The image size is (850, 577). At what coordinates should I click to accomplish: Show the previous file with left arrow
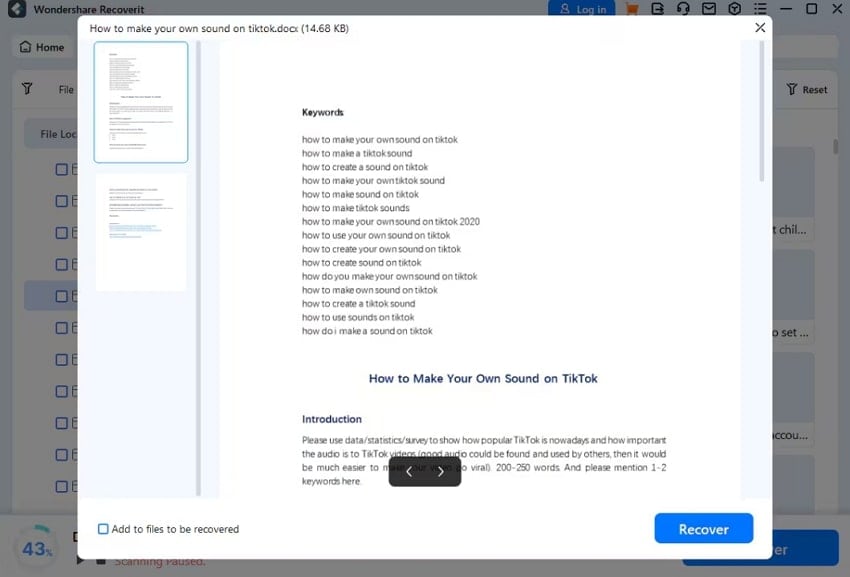tap(409, 472)
